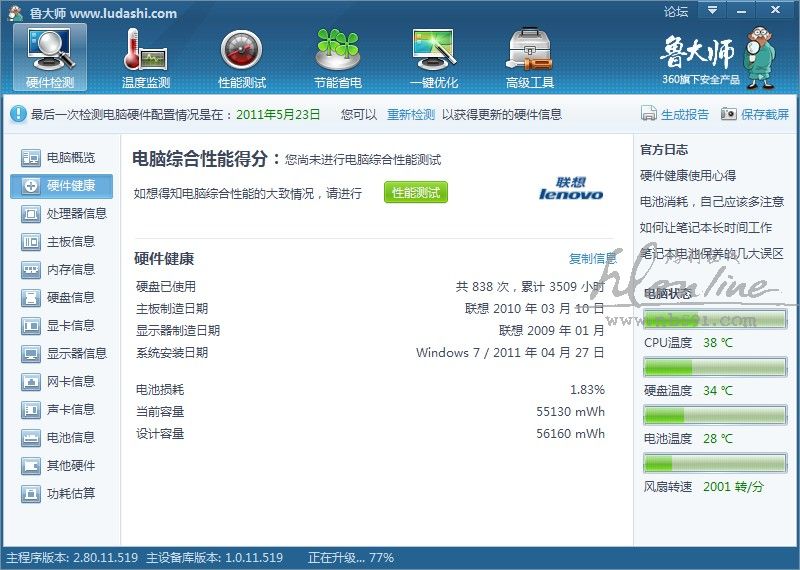The image size is (800, 570).
Task: Click the 电池信息 sidebar icon
Action: tap(31, 438)
